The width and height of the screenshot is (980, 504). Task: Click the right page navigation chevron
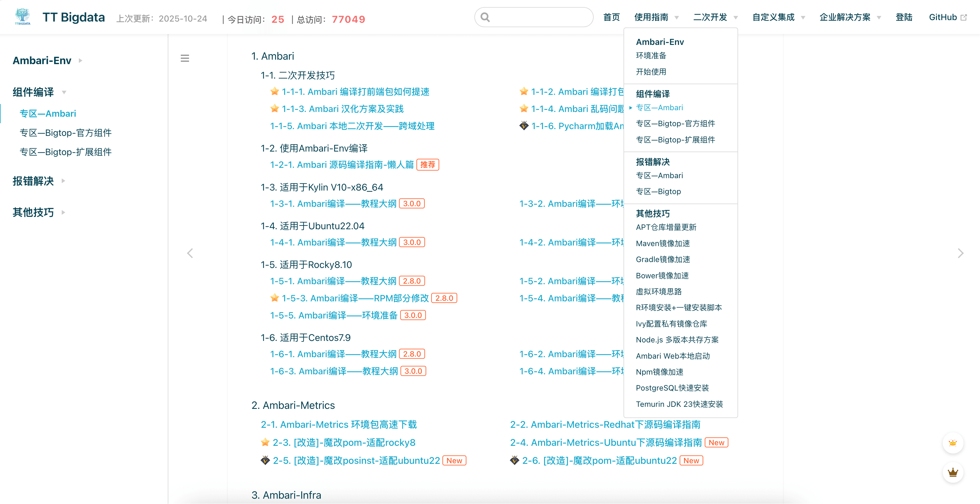tap(961, 253)
